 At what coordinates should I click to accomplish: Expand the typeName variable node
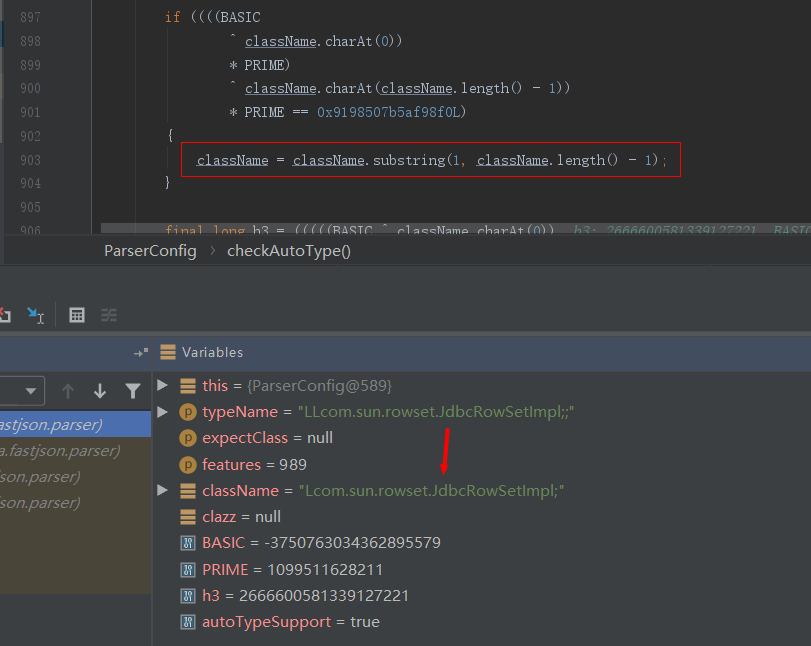click(x=162, y=412)
